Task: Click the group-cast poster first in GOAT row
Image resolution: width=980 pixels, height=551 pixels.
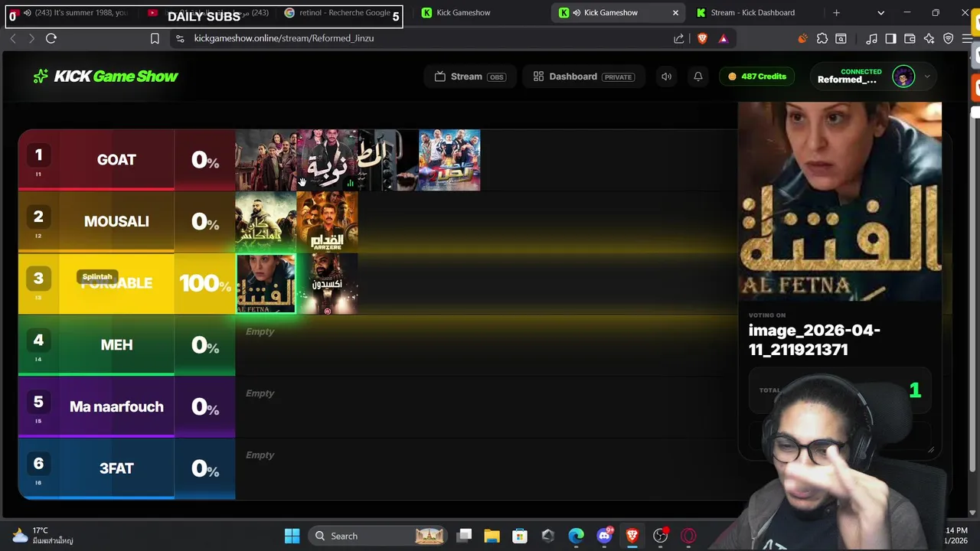Action: point(266,159)
